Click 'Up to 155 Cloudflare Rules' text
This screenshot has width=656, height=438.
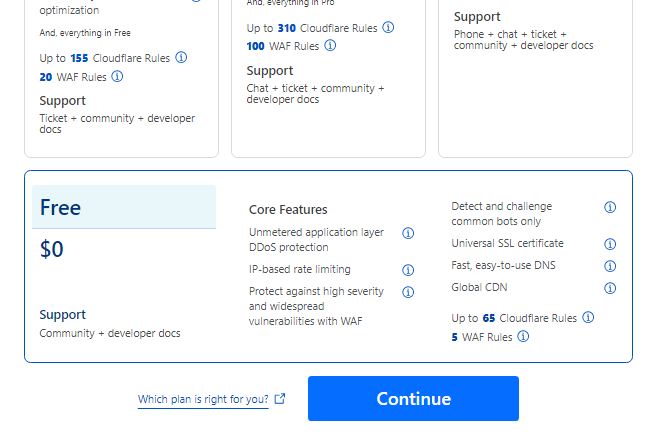(105, 58)
